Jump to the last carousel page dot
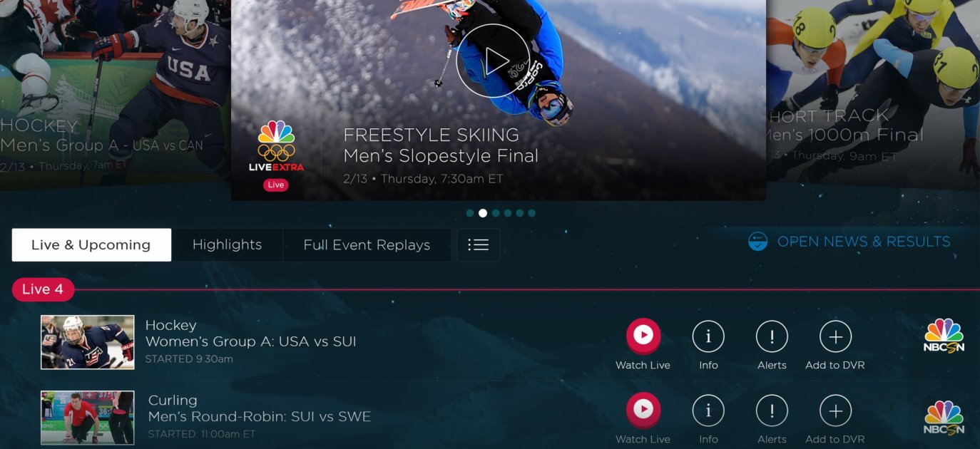Viewport: 980px width, 449px height. pyautogui.click(x=531, y=213)
